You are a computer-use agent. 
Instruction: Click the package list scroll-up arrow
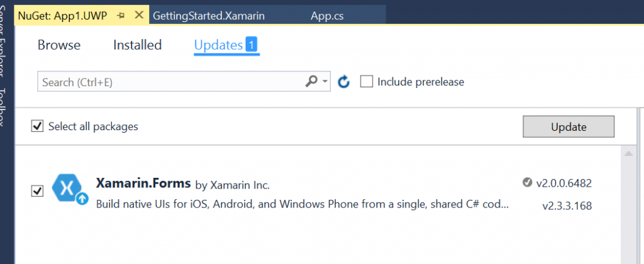point(628,153)
